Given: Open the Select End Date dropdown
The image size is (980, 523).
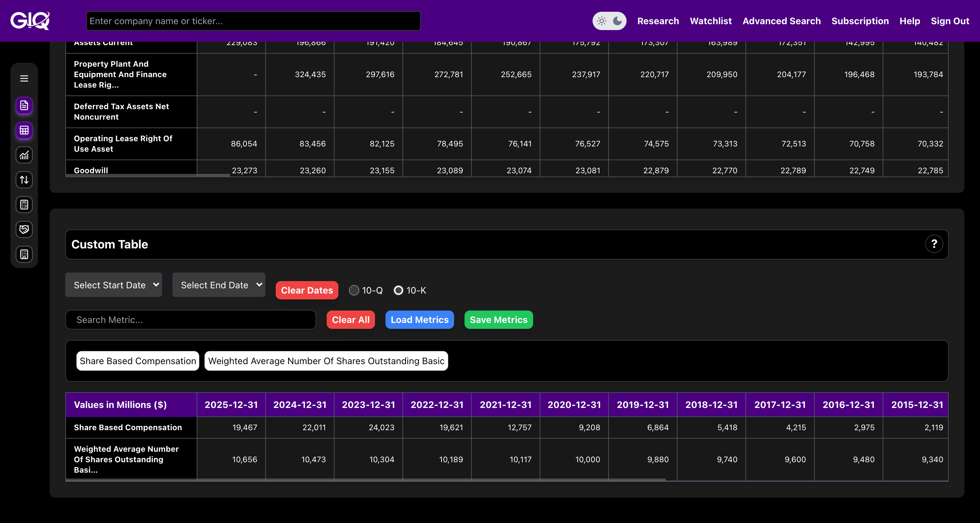Looking at the screenshot, I should pos(218,285).
